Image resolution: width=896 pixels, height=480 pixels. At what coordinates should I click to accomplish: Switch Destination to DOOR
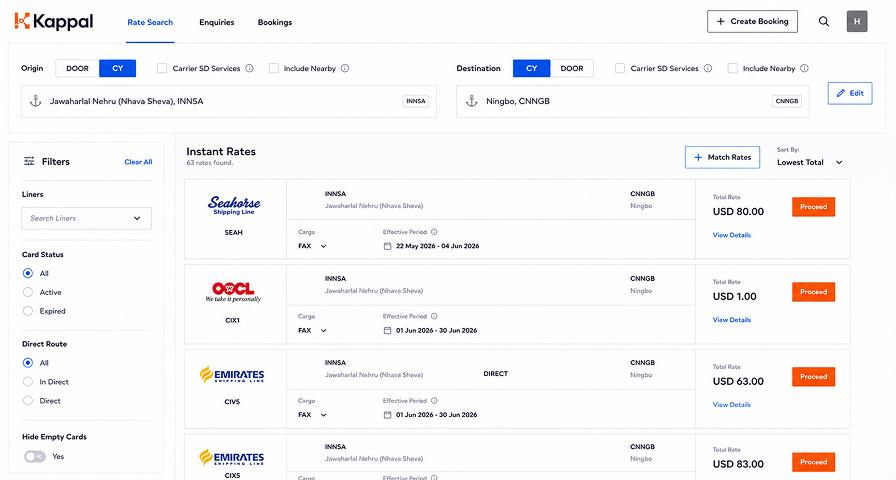(572, 68)
